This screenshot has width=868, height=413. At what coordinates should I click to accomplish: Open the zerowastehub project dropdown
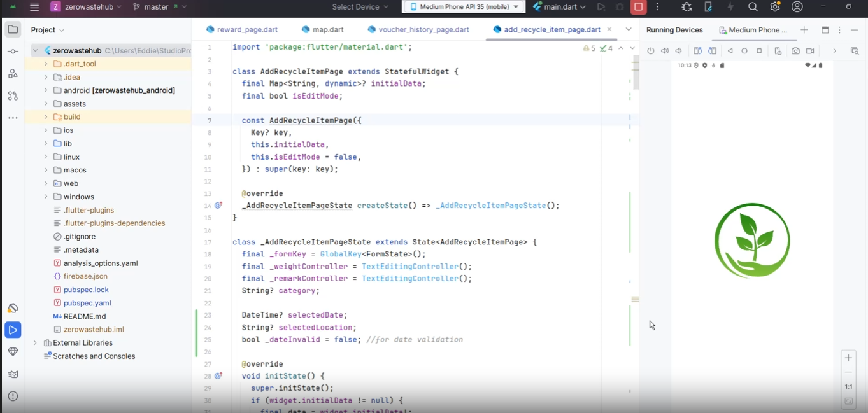pos(88,7)
